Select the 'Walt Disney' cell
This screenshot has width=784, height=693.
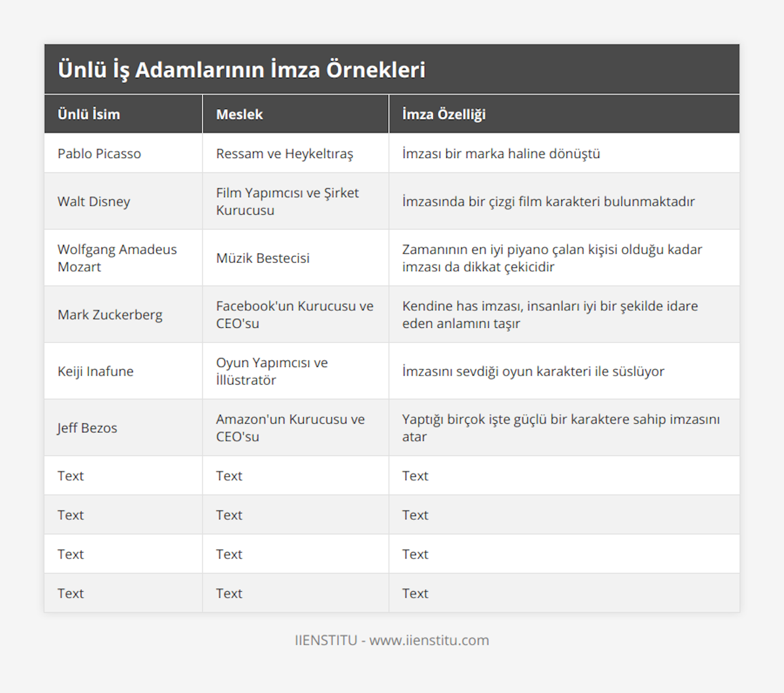[x=93, y=201]
